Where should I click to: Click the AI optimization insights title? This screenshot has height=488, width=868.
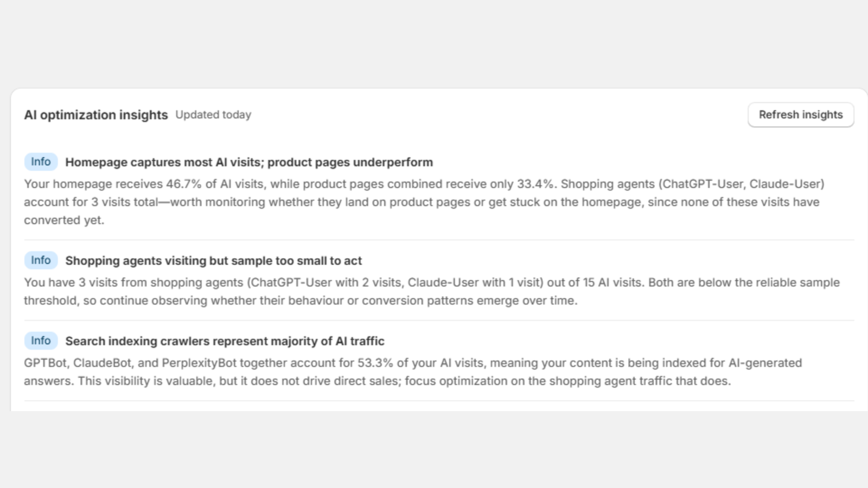click(96, 115)
